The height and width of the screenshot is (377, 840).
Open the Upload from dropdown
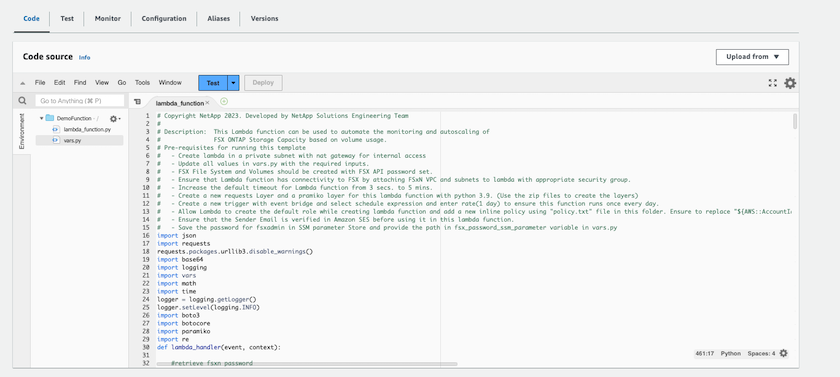click(x=752, y=57)
